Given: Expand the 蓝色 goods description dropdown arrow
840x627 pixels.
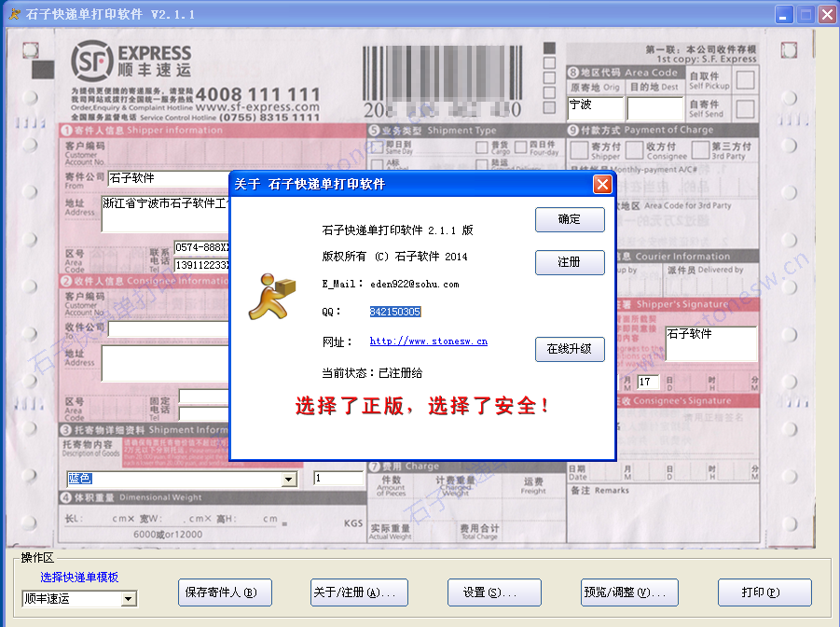Looking at the screenshot, I should pos(289,479).
